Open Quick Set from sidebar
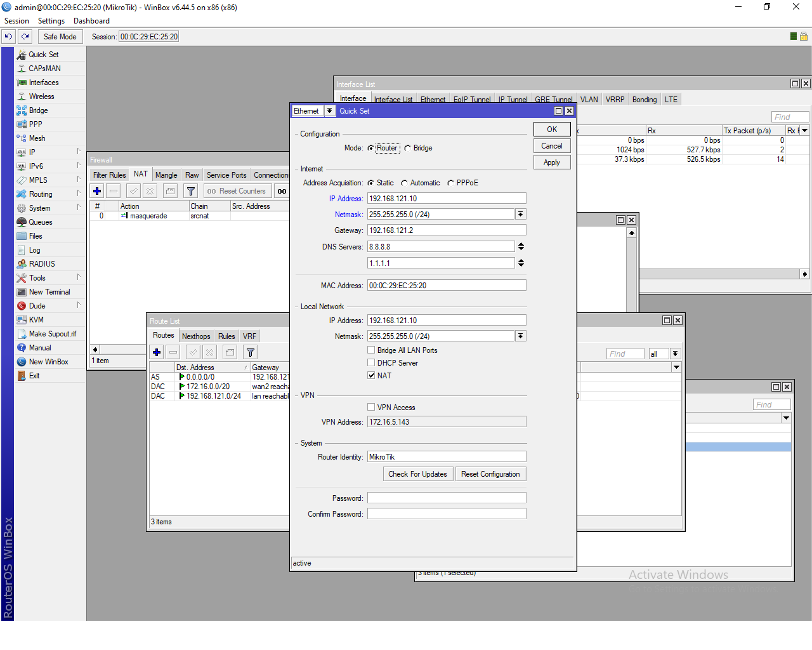The width and height of the screenshot is (812, 650). coord(43,55)
